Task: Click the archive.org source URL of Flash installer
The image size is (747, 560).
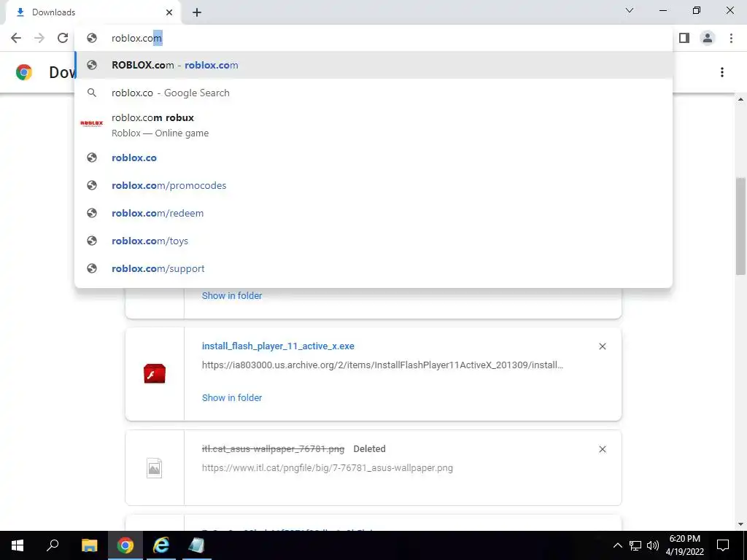Action: point(382,365)
